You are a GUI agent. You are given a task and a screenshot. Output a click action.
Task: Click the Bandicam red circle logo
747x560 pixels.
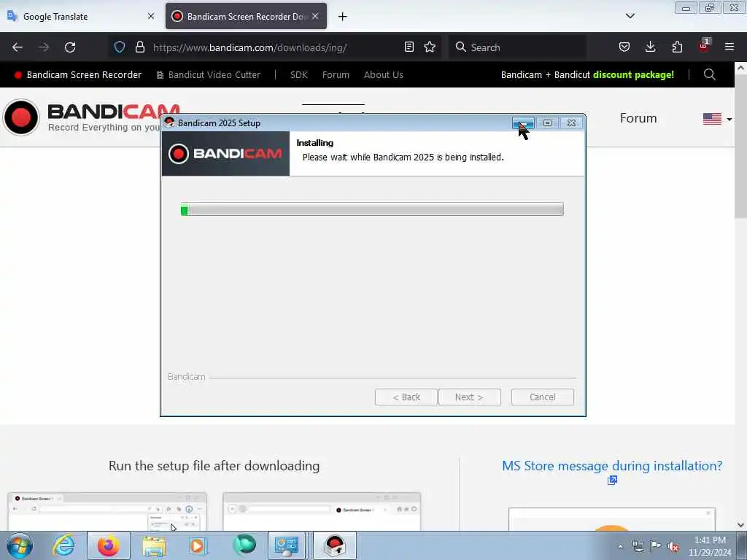click(x=21, y=117)
